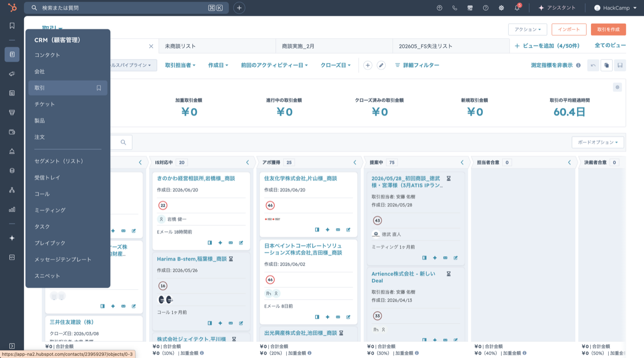Open the metrics settings gear icon
This screenshot has height=358, width=644.
(x=617, y=87)
